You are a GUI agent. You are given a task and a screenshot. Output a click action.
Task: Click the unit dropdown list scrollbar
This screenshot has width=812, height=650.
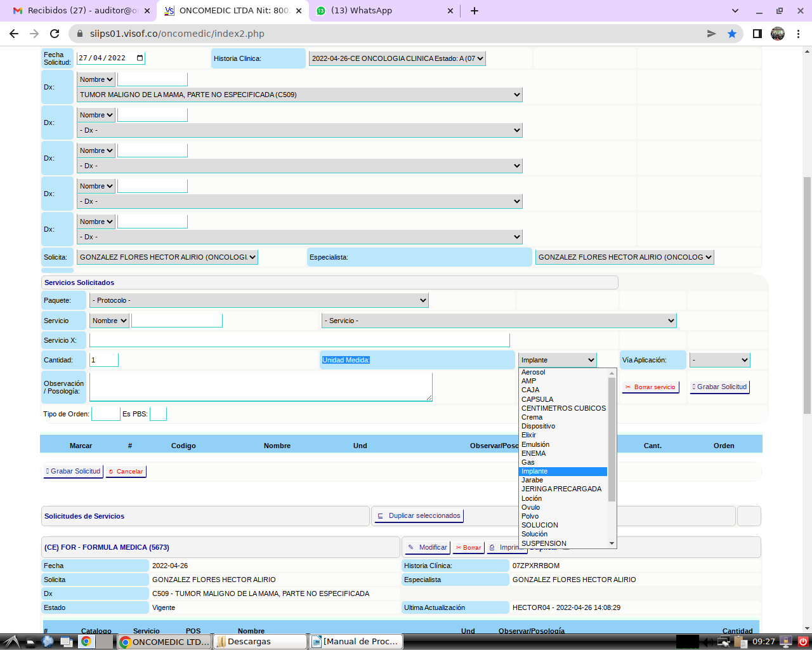pyautogui.click(x=612, y=438)
